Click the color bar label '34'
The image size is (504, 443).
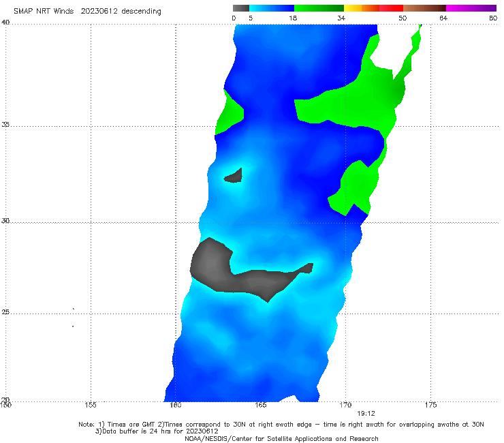341,18
